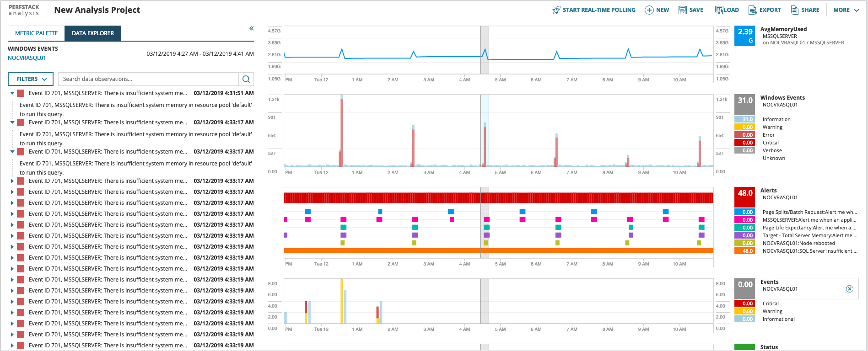This screenshot has height=351, width=868.
Task: Toggle the Node rebooted alert series
Action: tap(744, 243)
